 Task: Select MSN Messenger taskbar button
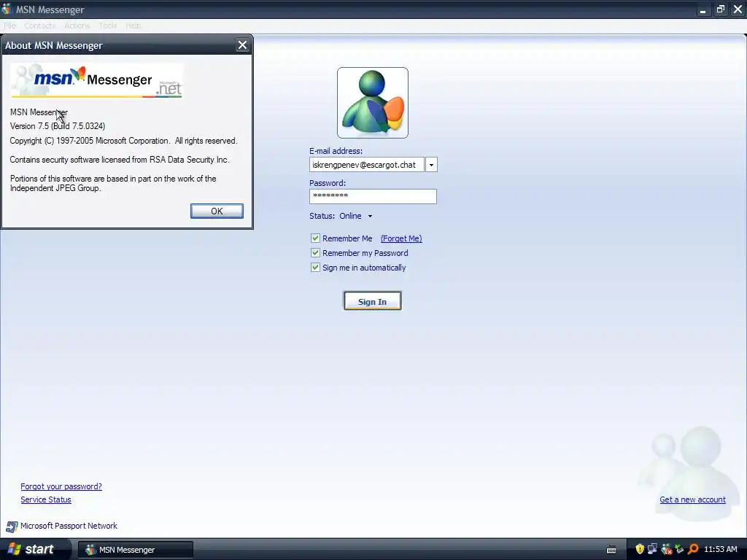click(x=136, y=550)
